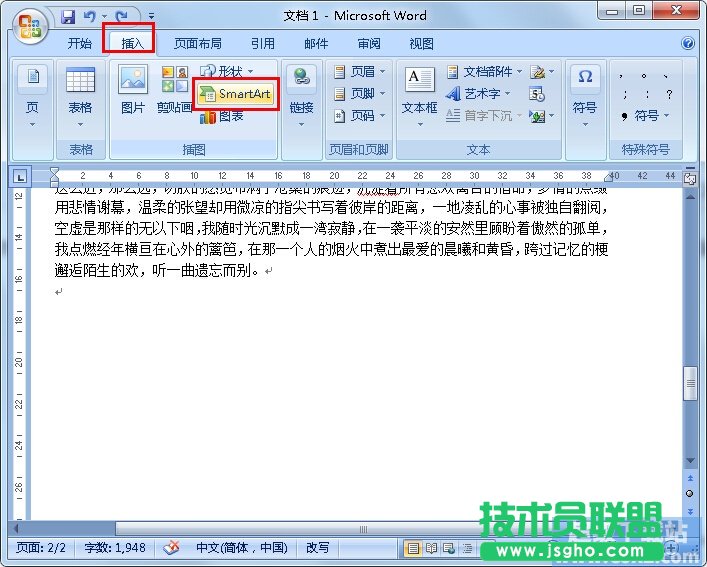Click the undo arrow in Quick Access
Image resolution: width=707 pixels, height=567 pixels.
tap(90, 17)
